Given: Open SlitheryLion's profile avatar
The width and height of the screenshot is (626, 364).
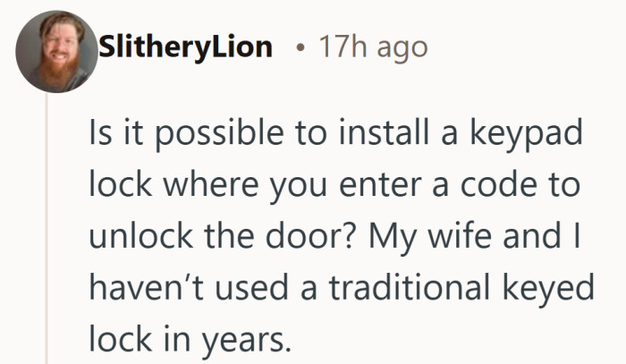Looking at the screenshot, I should click(56, 52).
